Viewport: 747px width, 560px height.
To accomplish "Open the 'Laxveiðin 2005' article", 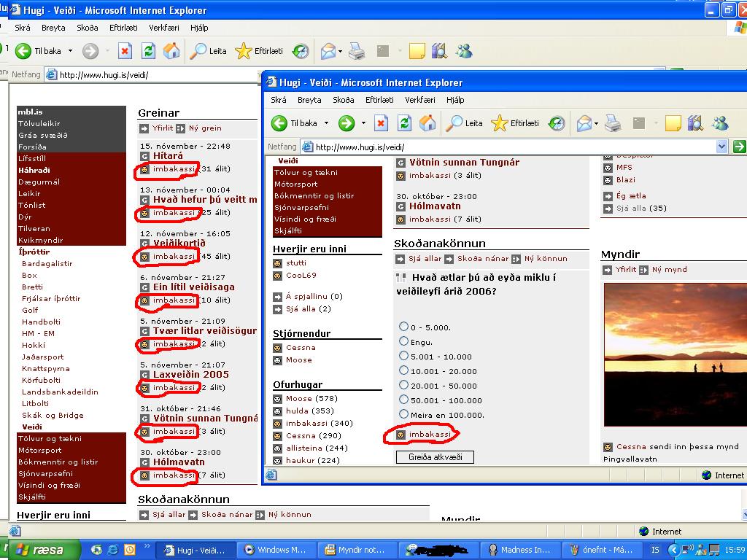I will tap(191, 375).
